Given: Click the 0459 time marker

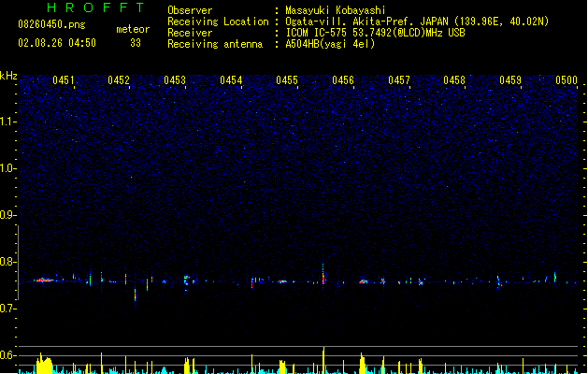Looking at the screenshot, I should [510, 80].
